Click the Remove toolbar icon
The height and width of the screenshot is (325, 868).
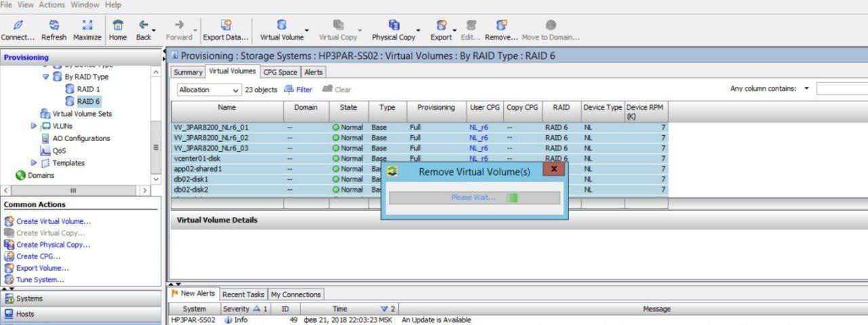(x=501, y=26)
